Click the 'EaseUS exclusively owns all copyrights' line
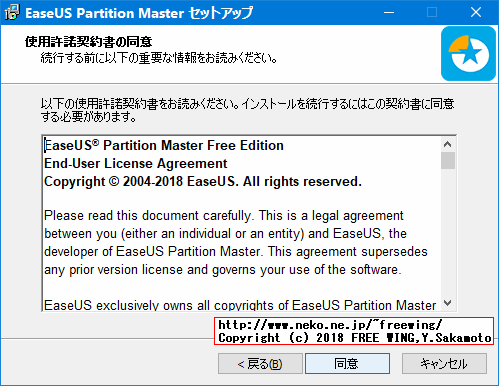This screenshot has height=386, width=499. pyautogui.click(x=240, y=305)
